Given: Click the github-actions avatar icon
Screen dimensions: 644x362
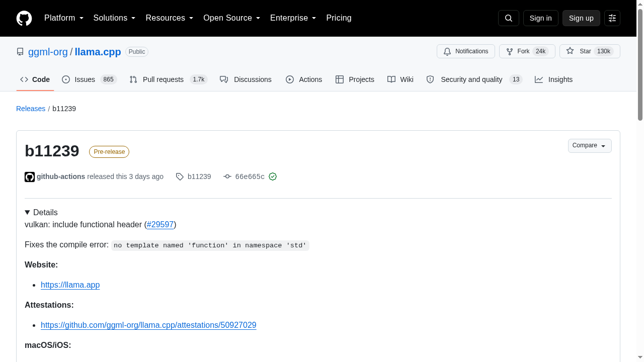Looking at the screenshot, I should click(x=30, y=177).
